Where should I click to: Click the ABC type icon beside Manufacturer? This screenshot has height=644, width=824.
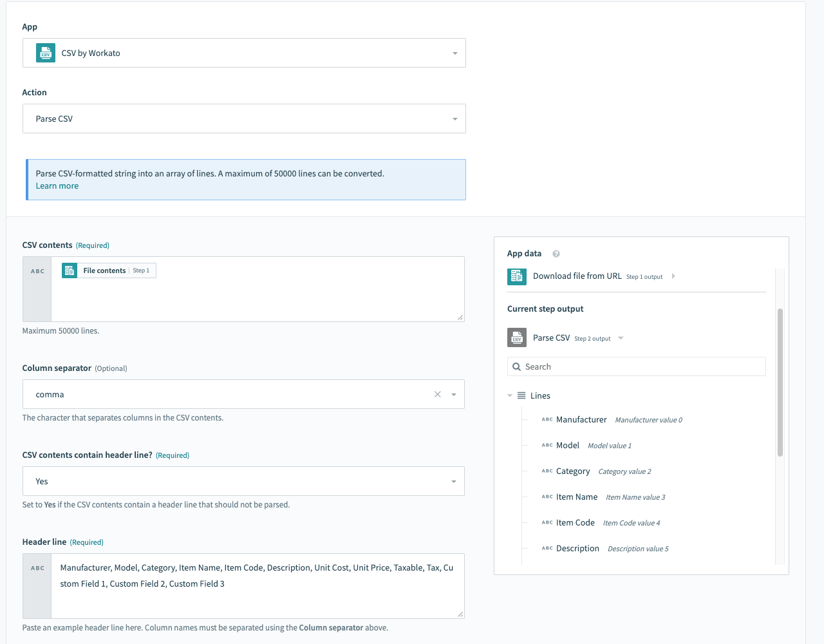[x=547, y=419]
